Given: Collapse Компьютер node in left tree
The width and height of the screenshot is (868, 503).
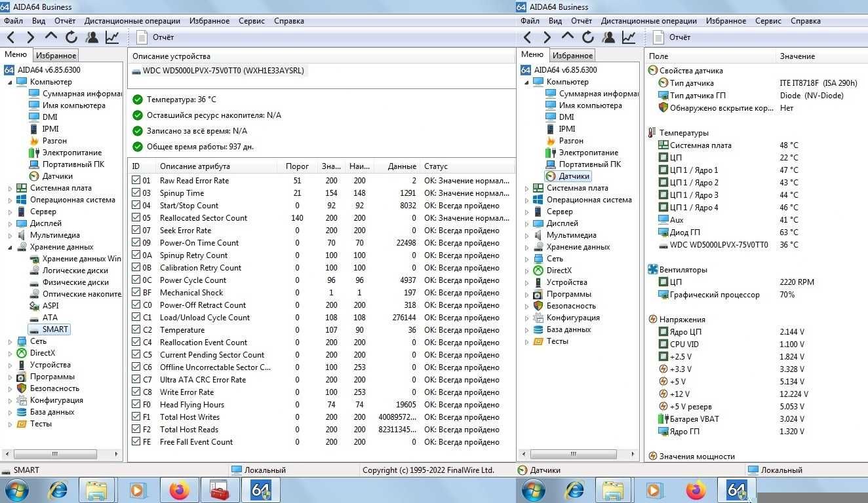Looking at the screenshot, I should point(10,83).
